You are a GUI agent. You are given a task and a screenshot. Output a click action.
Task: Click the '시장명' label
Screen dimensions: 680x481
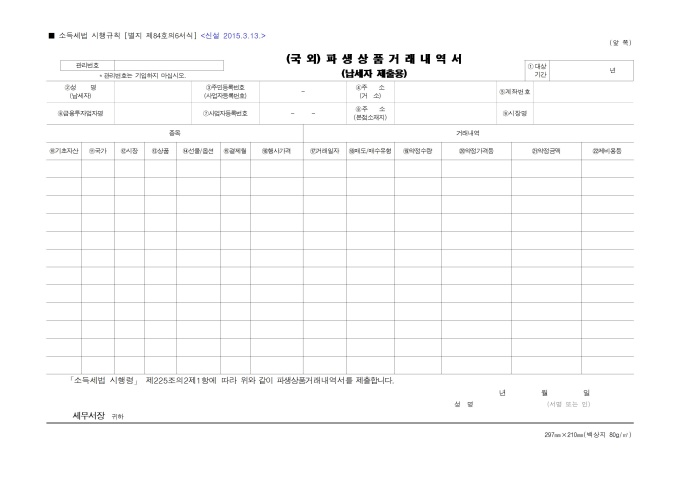pos(515,113)
